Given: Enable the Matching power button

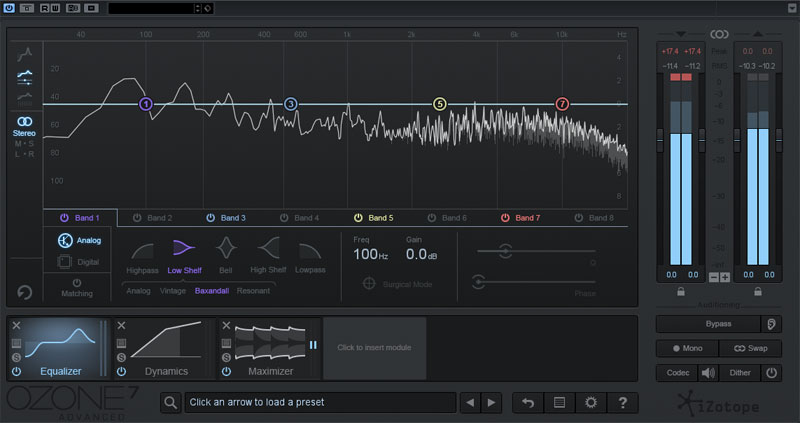Looking at the screenshot, I should [77, 283].
